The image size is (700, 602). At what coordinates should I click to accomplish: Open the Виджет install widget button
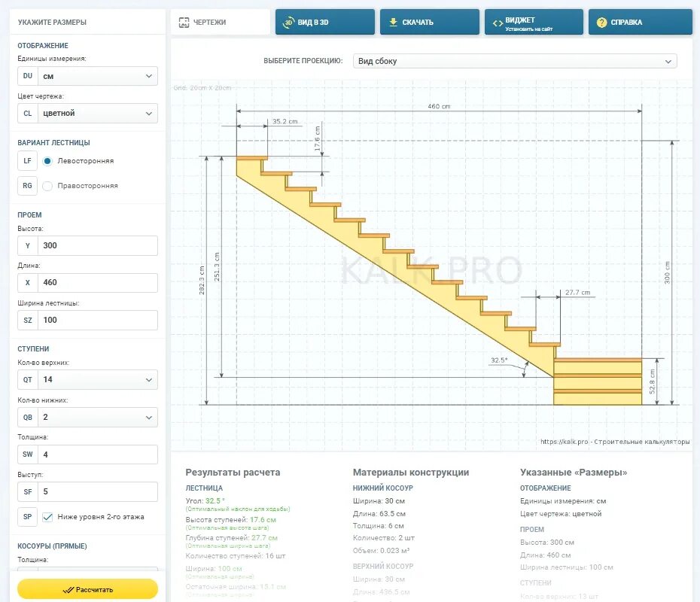point(534,22)
